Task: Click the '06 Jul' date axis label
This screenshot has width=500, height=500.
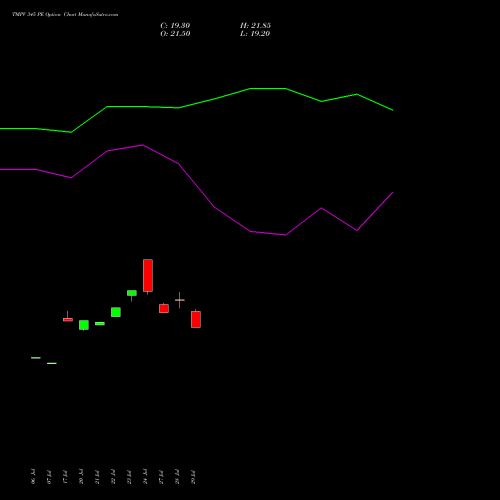Action: pyautogui.click(x=33, y=477)
